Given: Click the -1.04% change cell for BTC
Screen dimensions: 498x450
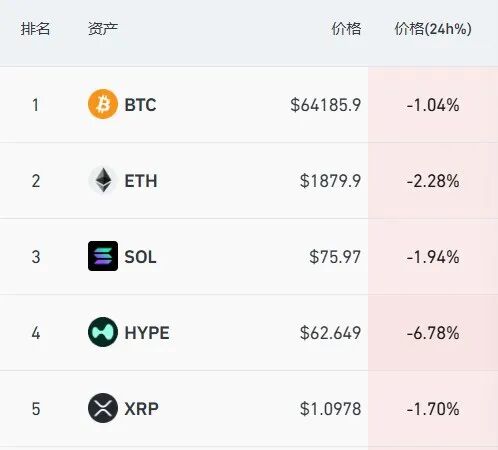Looking at the screenshot, I should point(433,105).
